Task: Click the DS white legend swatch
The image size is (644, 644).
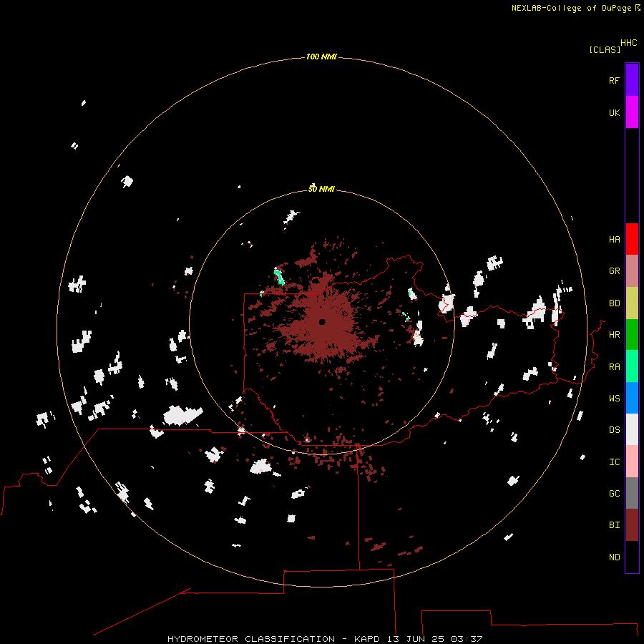Action: pos(632,429)
